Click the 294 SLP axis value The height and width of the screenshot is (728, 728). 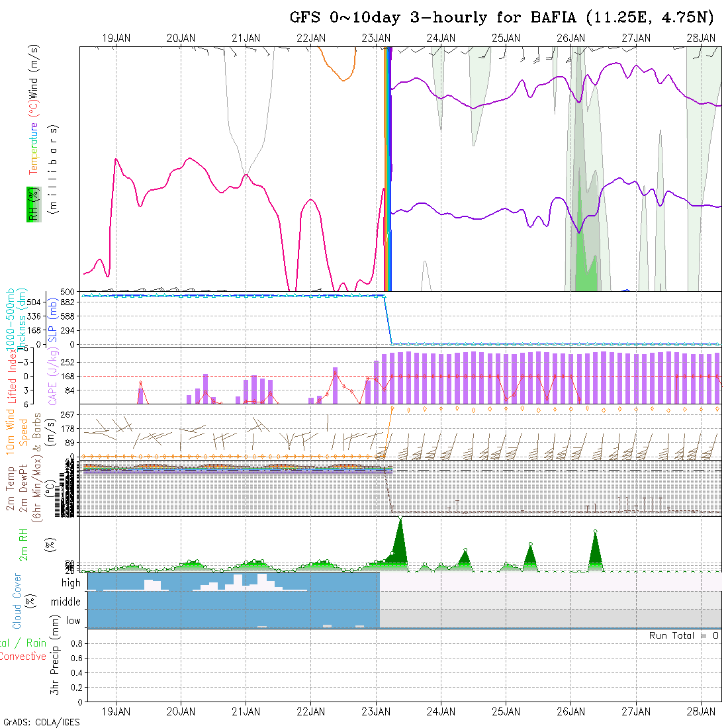click(x=68, y=330)
